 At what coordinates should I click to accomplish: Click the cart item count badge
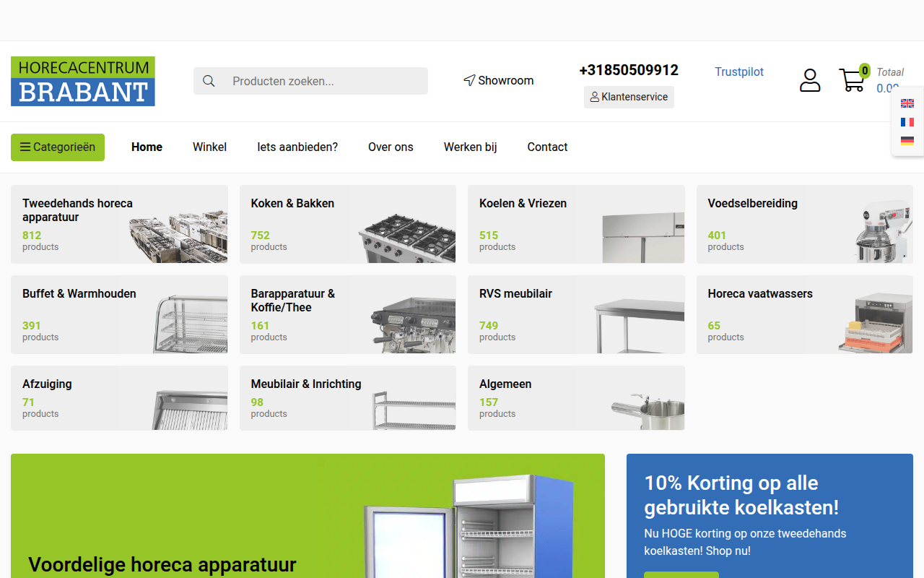[865, 70]
